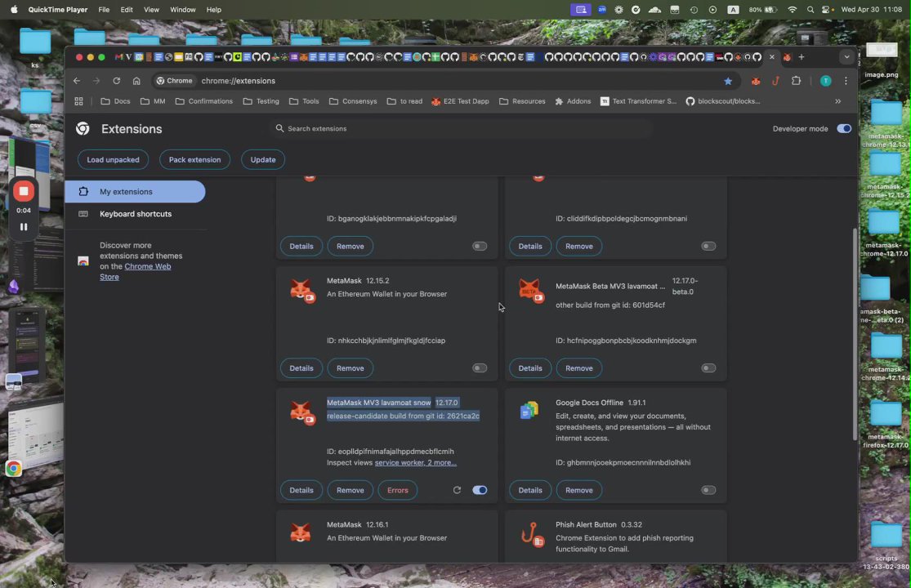
Task: Open the Docs bookmarks folder
Action: pos(115,101)
